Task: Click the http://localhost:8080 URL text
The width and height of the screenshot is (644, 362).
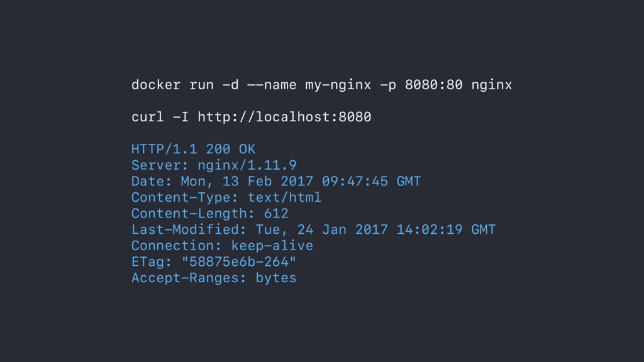Action: pos(285,117)
